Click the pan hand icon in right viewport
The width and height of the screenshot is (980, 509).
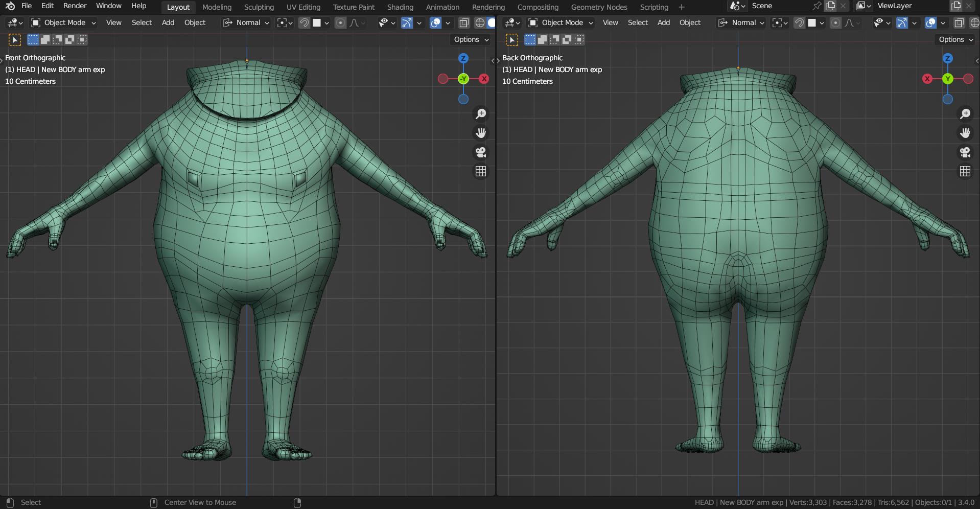coord(965,133)
